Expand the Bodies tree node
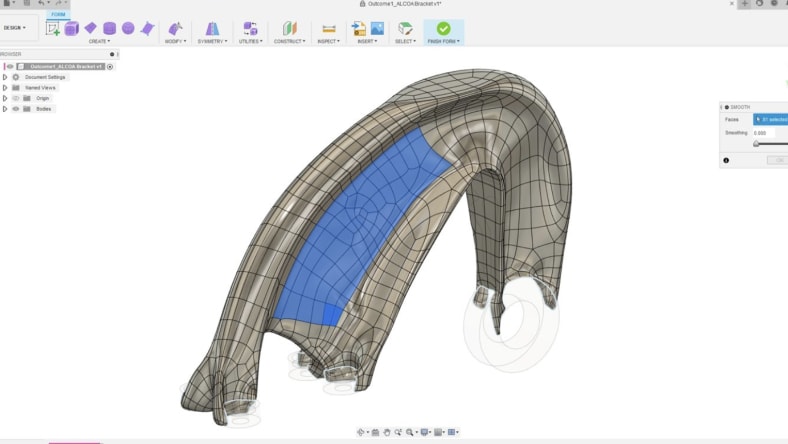The height and width of the screenshot is (444, 788). [5, 109]
